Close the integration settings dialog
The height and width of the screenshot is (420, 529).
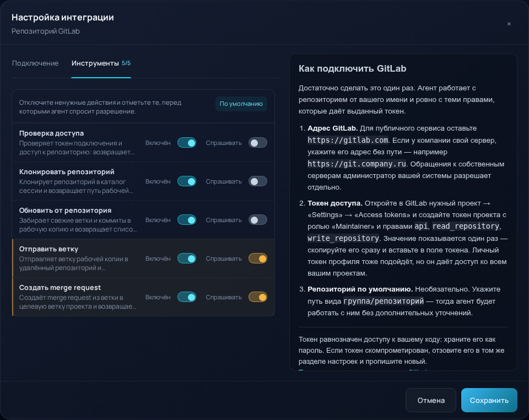509,24
